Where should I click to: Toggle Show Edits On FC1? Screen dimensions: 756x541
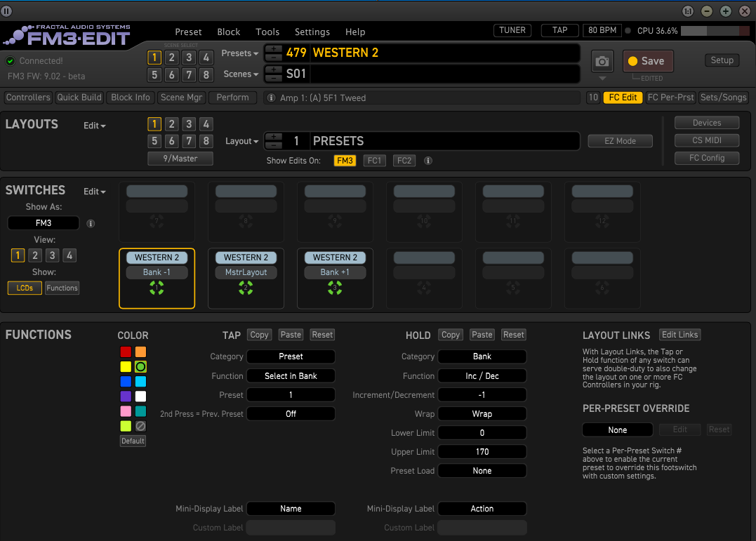pyautogui.click(x=374, y=161)
